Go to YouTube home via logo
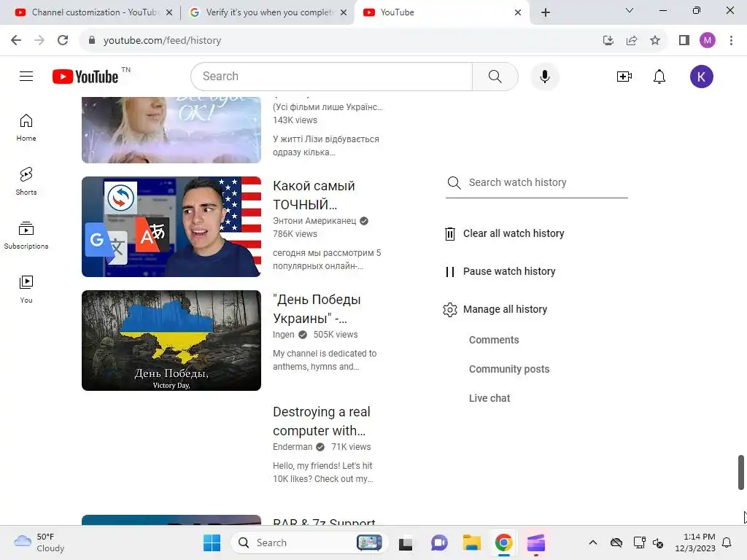The width and height of the screenshot is (747, 560). [x=85, y=77]
